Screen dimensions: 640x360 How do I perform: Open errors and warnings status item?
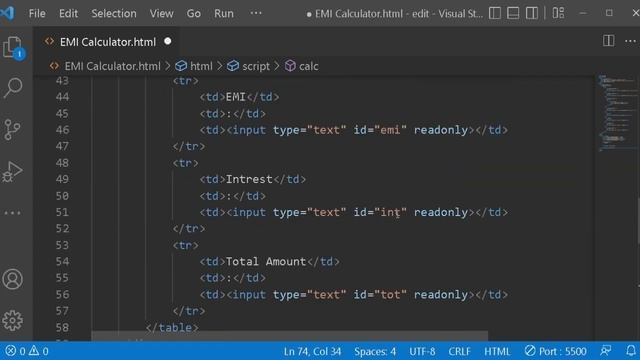(x=27, y=351)
